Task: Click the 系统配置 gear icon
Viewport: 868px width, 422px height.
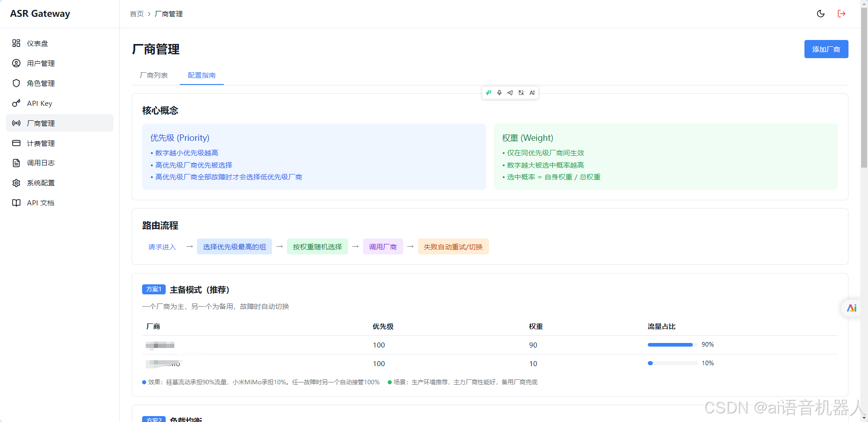Action: coord(16,183)
